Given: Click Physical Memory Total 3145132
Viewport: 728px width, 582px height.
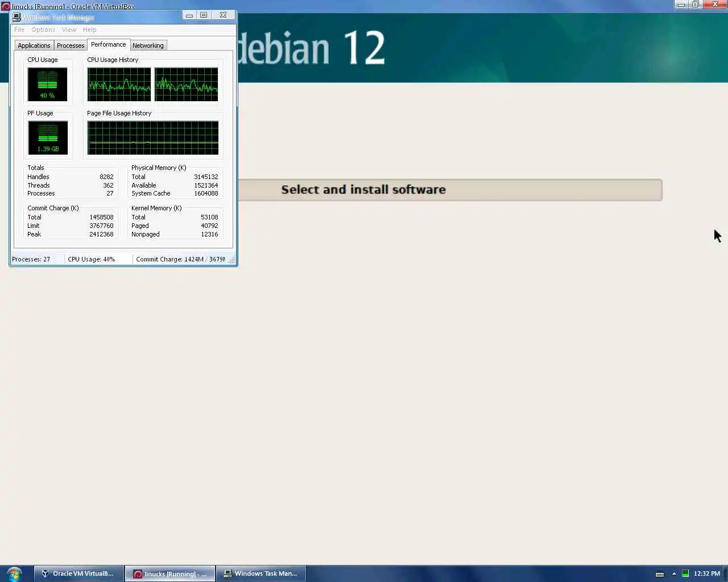Looking at the screenshot, I should (x=206, y=177).
